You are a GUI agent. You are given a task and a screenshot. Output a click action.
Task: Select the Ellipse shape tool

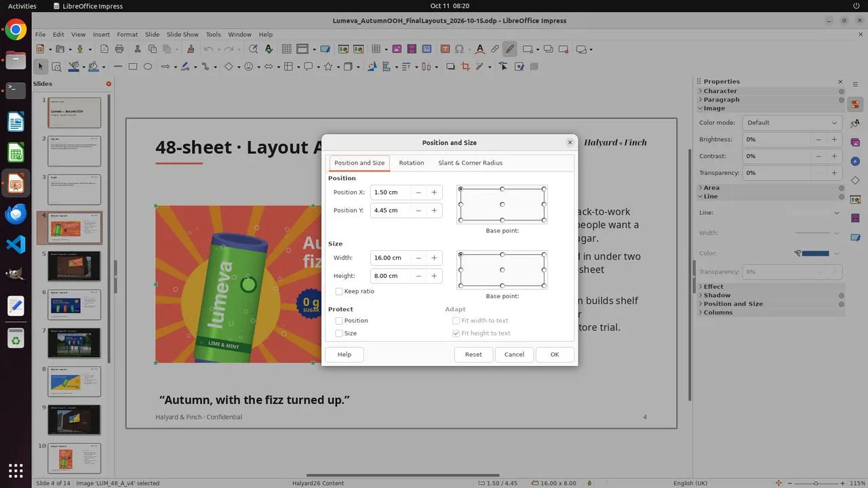[x=148, y=66]
